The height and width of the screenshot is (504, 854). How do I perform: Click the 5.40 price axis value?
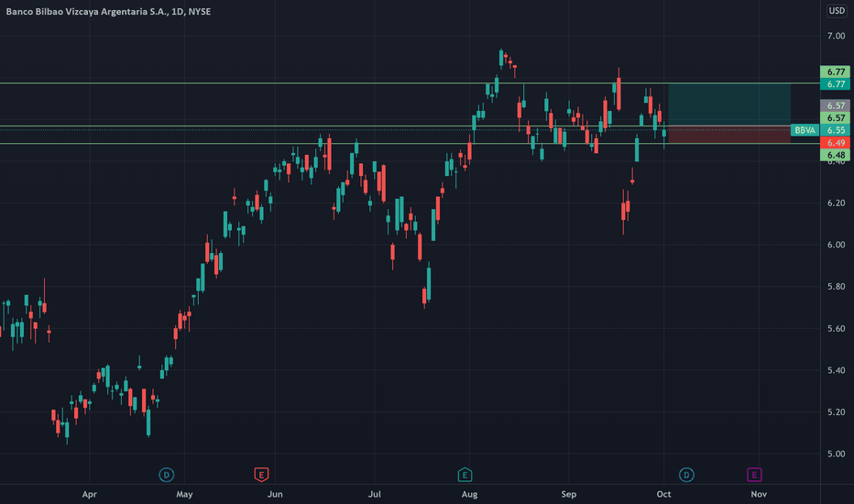836,370
